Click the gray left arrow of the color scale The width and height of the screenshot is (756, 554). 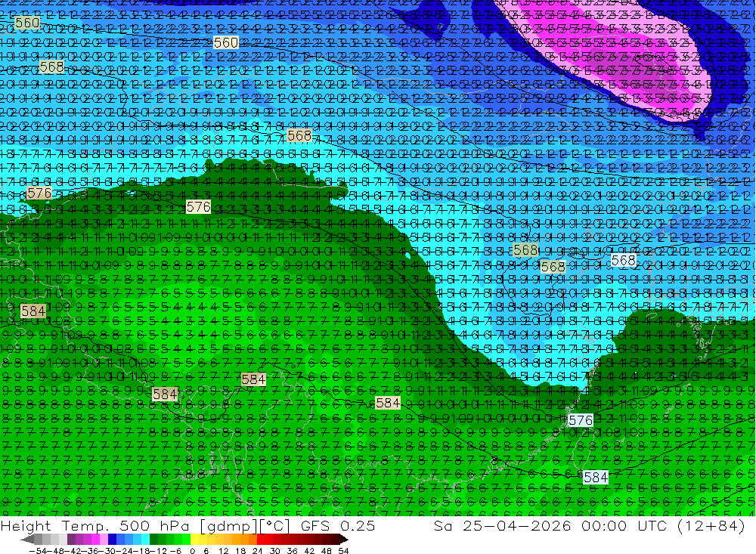coord(27,539)
